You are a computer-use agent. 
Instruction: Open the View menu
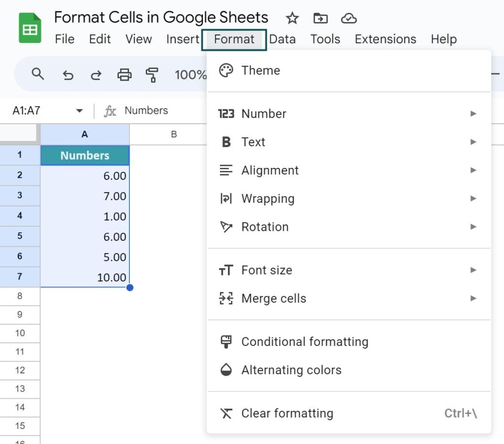click(x=138, y=39)
